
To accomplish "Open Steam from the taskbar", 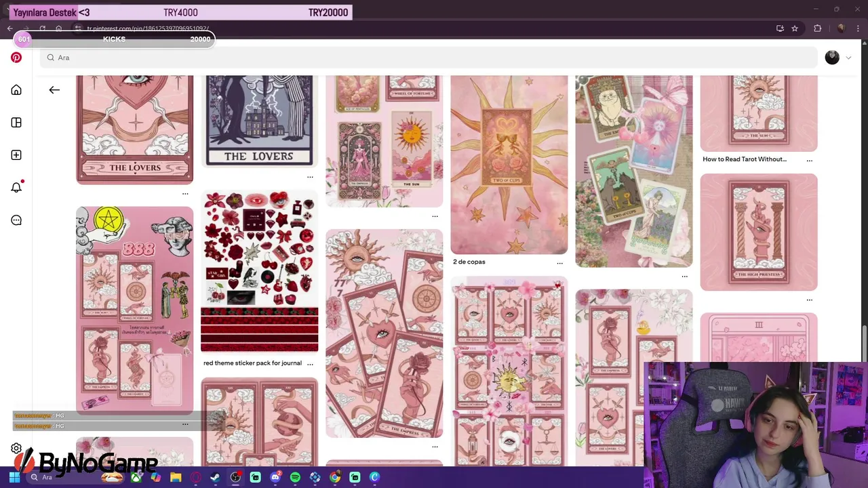I will click(x=216, y=477).
